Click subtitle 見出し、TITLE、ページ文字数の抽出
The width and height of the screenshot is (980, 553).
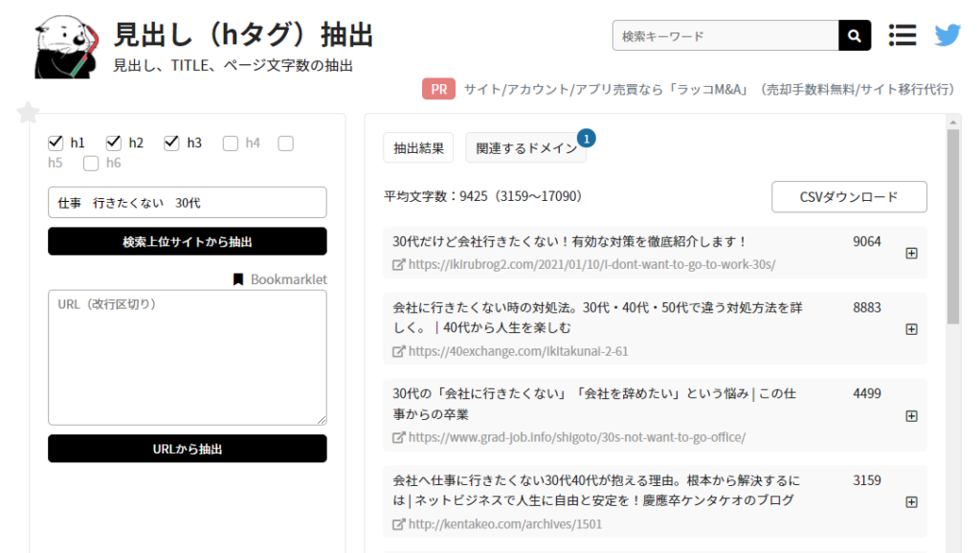pyautogui.click(x=234, y=66)
